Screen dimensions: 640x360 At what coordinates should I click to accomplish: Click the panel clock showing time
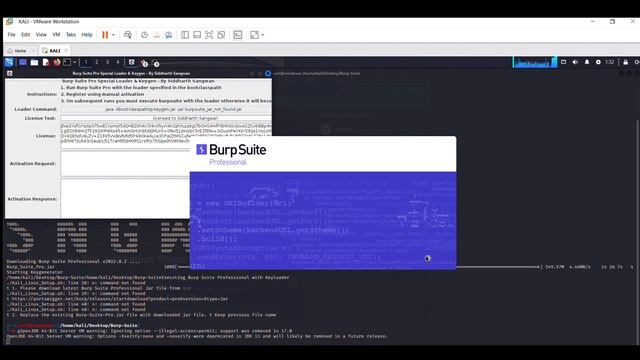click(x=610, y=62)
